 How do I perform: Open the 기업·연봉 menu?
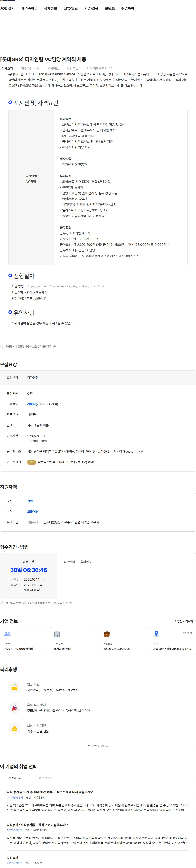point(91,8)
